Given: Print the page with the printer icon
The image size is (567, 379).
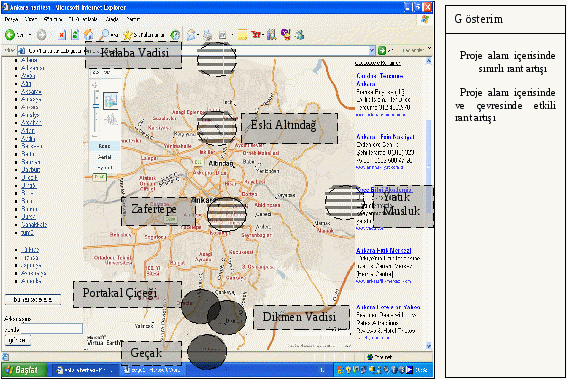Looking at the screenshot, I should pyautogui.click(x=208, y=35).
